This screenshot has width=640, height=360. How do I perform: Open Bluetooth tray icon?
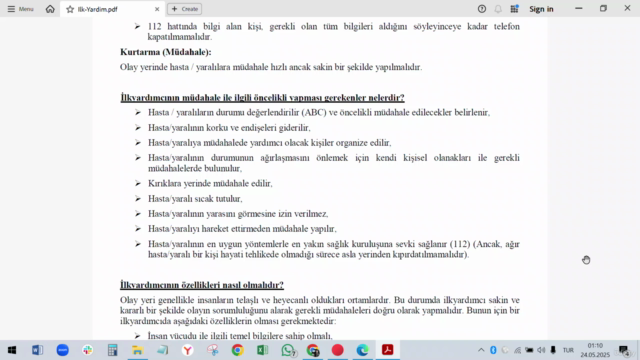[x=493, y=350]
